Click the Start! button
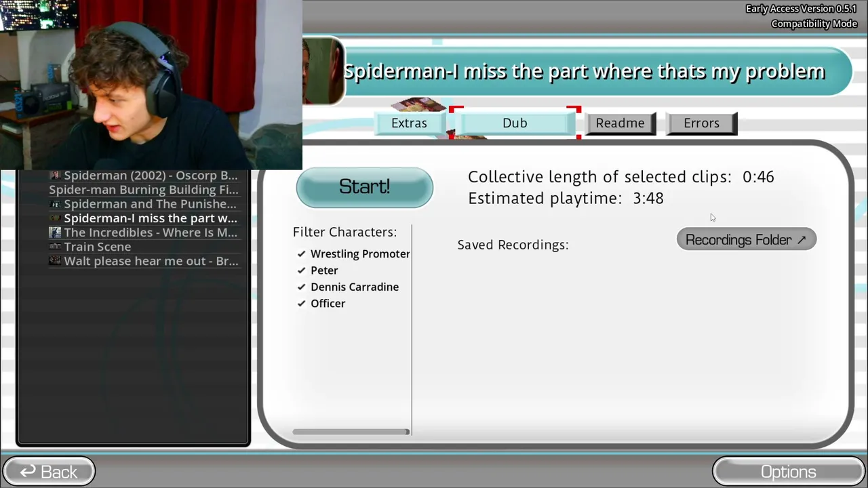Image resolution: width=868 pixels, height=488 pixels. coord(364,187)
